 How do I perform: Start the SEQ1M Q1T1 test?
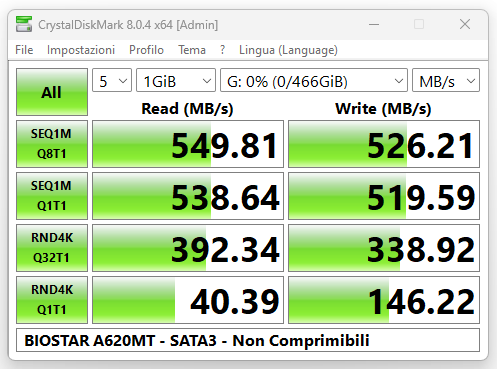point(52,196)
